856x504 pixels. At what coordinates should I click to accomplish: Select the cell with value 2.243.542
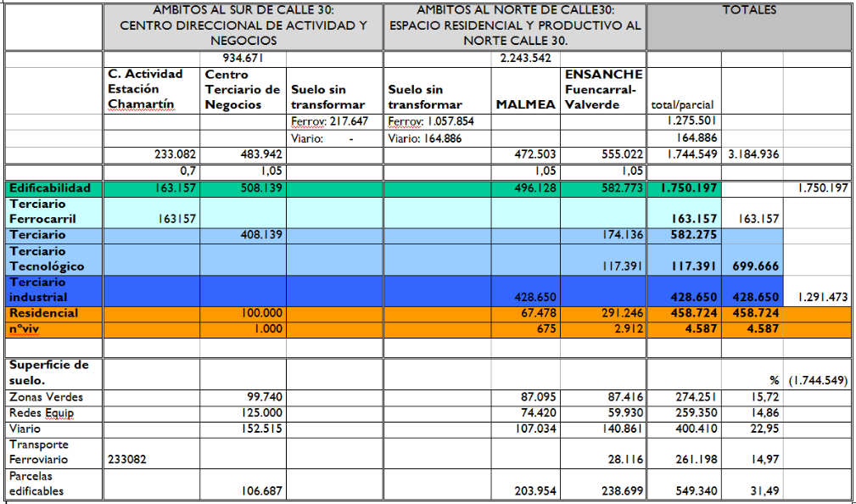(526, 59)
